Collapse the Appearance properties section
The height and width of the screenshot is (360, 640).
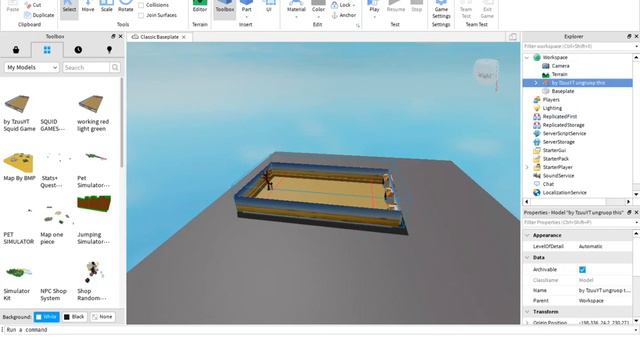[527, 236]
